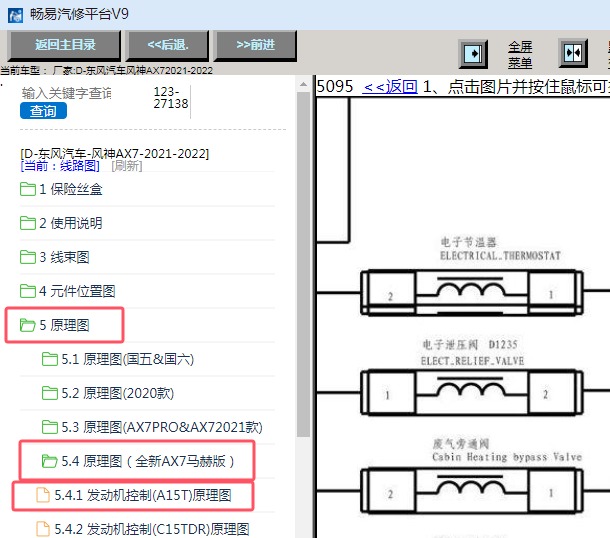Click folder icon for 5.1 原理图(国五&国六)
The width and height of the screenshot is (610, 538).
pos(50,359)
